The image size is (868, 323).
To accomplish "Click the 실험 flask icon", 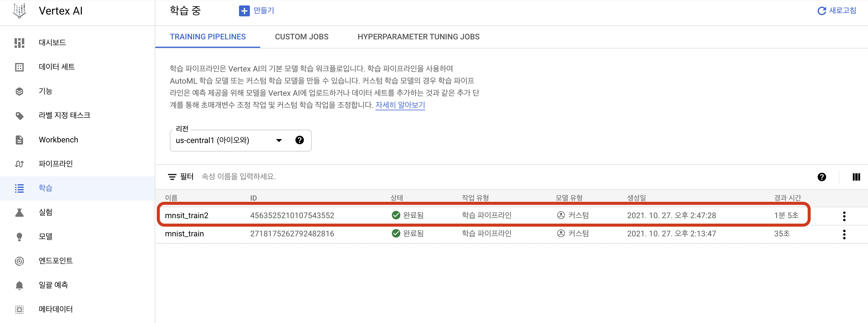I will (x=19, y=212).
